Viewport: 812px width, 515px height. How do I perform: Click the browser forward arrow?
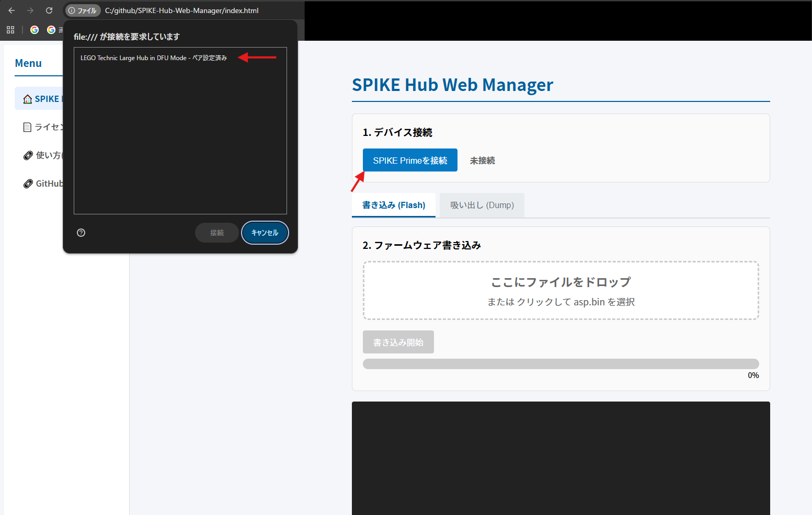30,10
